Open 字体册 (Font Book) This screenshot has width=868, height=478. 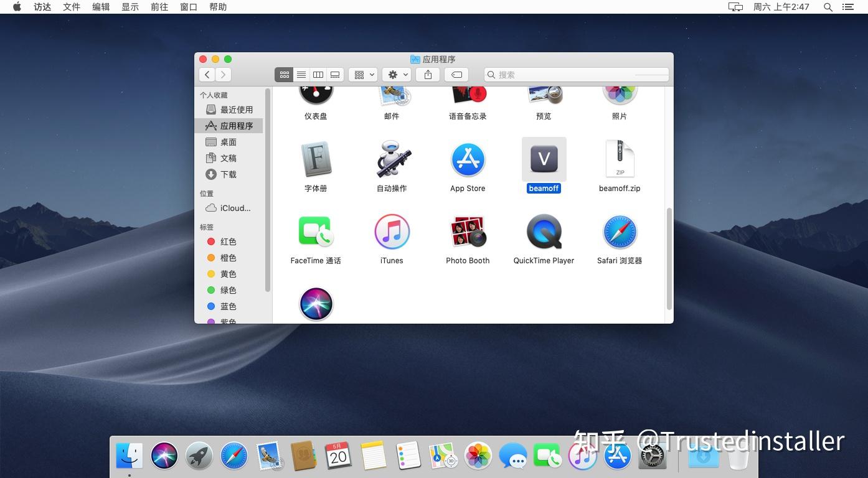point(316,159)
